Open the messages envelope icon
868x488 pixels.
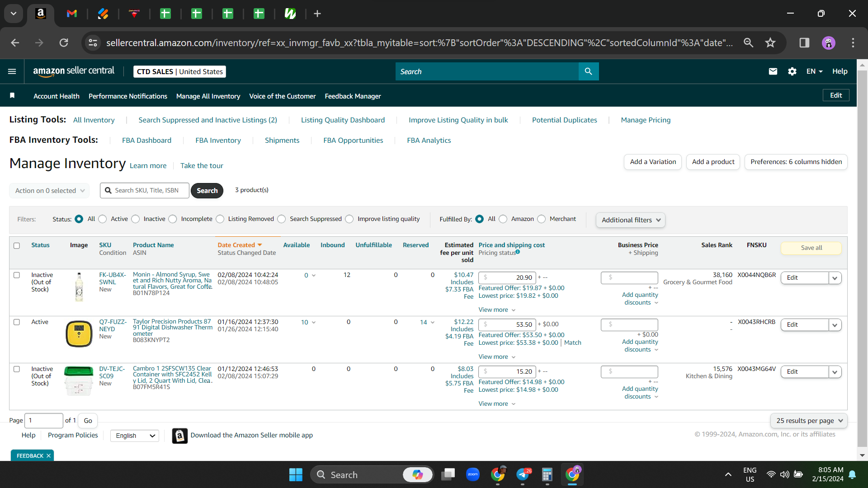point(773,71)
